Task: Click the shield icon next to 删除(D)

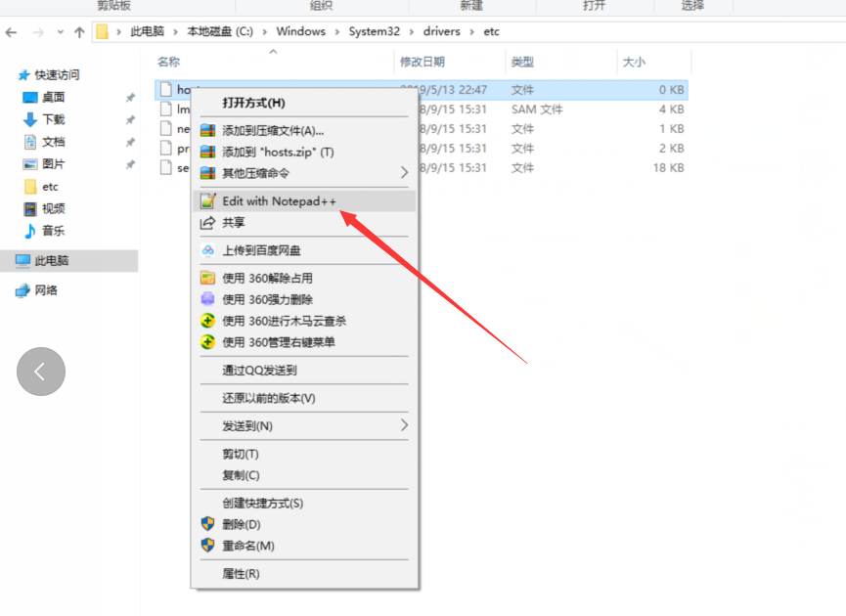Action: [207, 524]
